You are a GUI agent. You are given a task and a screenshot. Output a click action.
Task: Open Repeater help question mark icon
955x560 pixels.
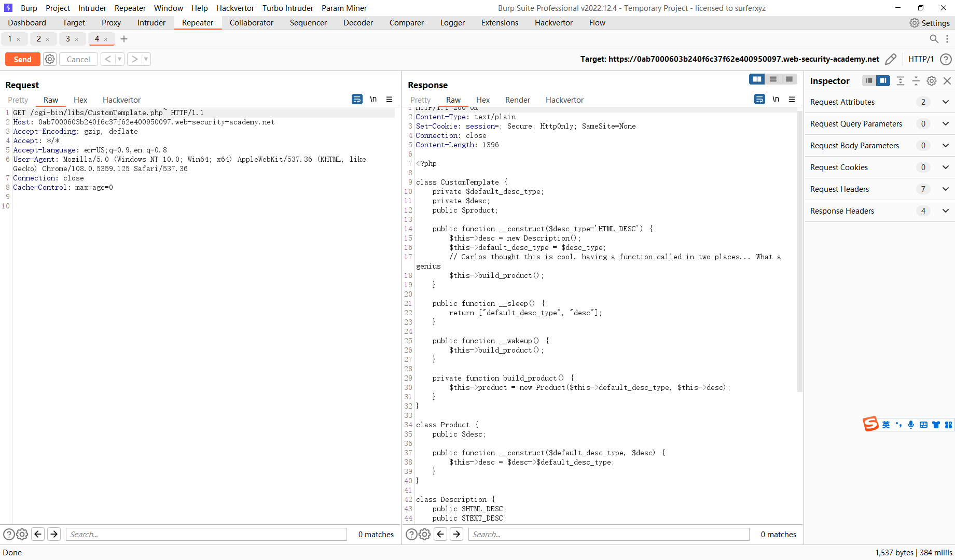(946, 59)
